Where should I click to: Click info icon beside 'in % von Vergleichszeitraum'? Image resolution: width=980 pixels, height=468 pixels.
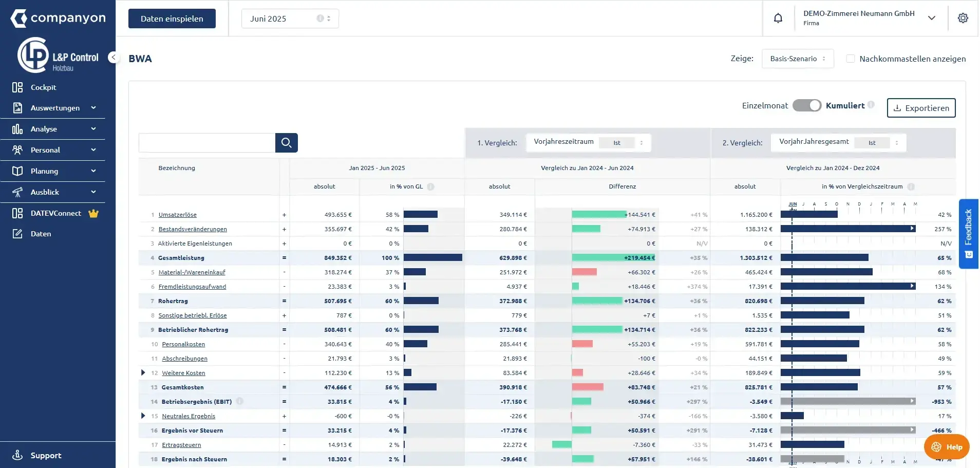(x=911, y=186)
